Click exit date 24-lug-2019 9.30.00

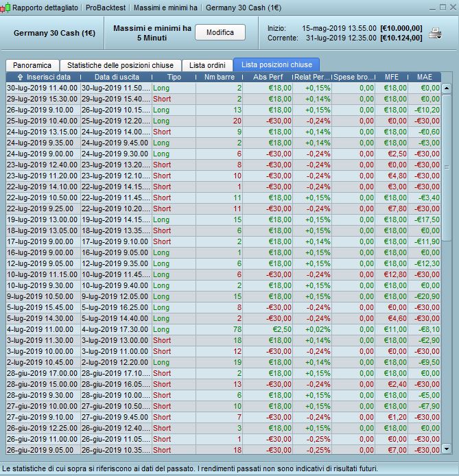click(x=115, y=154)
